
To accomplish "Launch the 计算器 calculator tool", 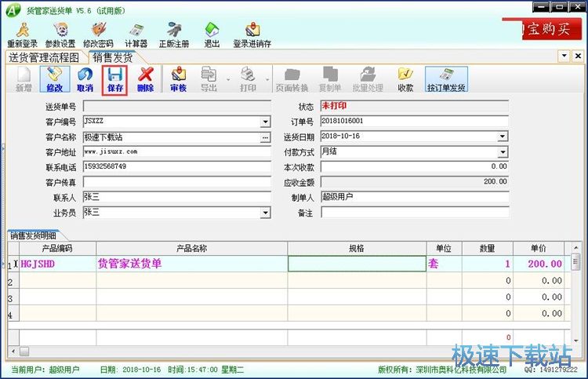I will (x=136, y=35).
